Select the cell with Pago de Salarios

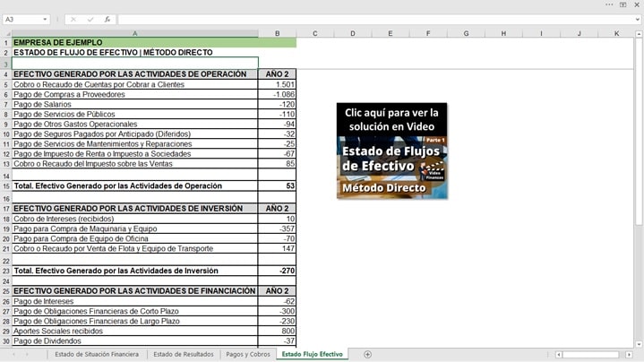tap(134, 104)
